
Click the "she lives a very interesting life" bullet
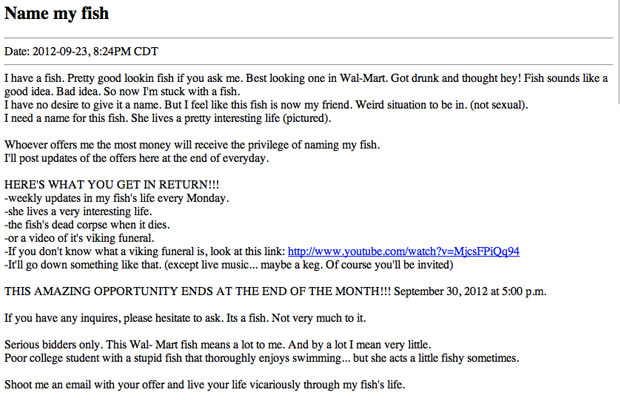78,211
